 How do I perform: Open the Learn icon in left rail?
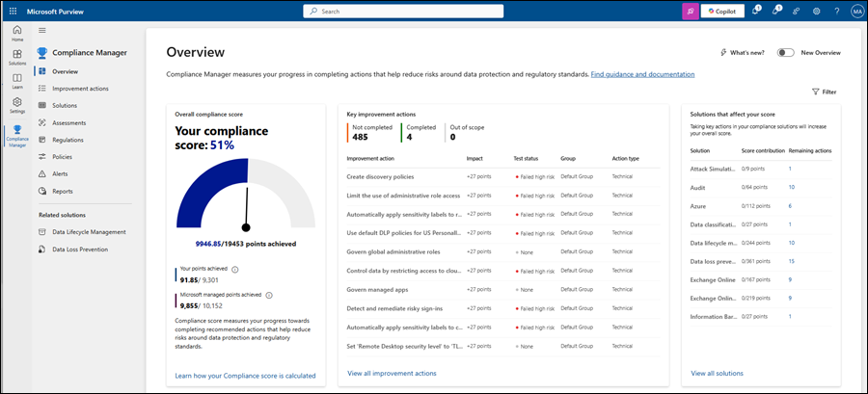17,81
